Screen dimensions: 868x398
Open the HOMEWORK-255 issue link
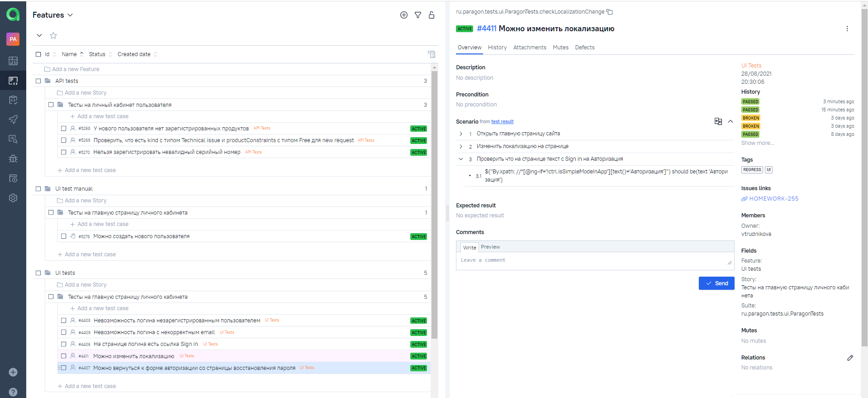pos(773,199)
